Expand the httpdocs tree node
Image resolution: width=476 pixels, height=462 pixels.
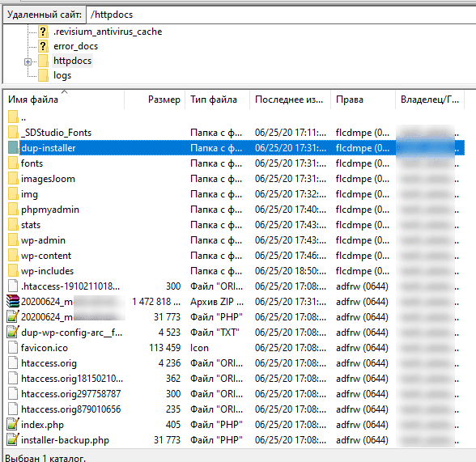pyautogui.click(x=28, y=61)
